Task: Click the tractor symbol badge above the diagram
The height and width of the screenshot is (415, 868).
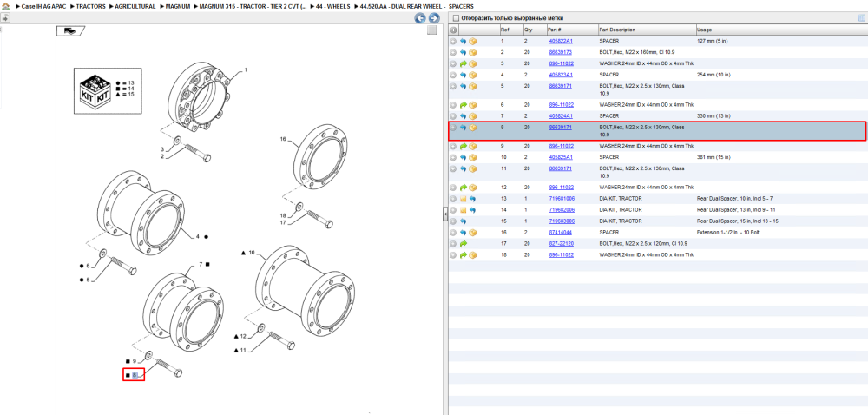Action: point(70,31)
